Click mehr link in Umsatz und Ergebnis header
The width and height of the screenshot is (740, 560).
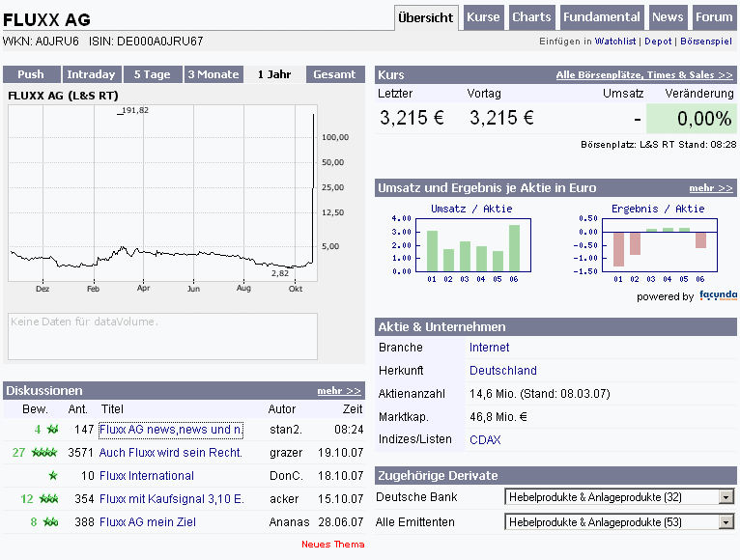click(711, 188)
